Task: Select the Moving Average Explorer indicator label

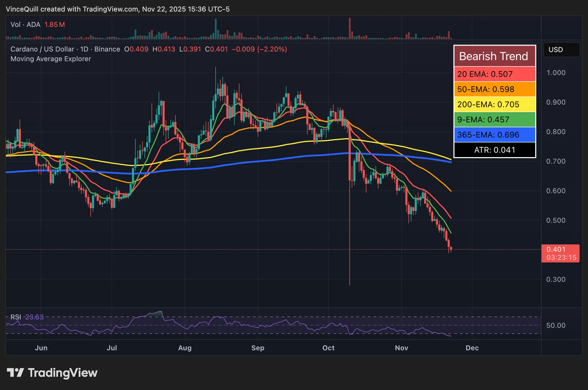Action: 50,59
